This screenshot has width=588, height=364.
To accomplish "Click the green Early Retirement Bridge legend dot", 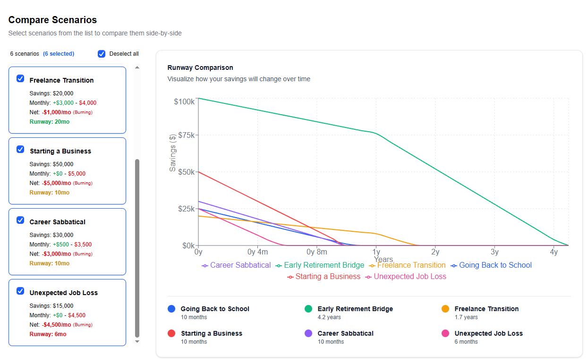I will (307, 308).
